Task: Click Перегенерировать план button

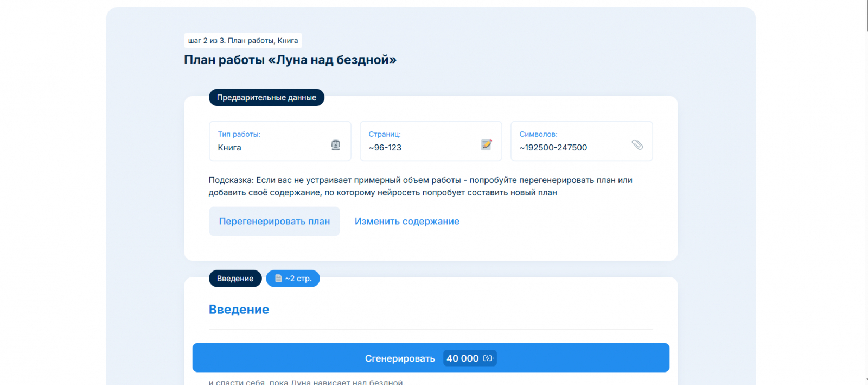Action: (275, 221)
